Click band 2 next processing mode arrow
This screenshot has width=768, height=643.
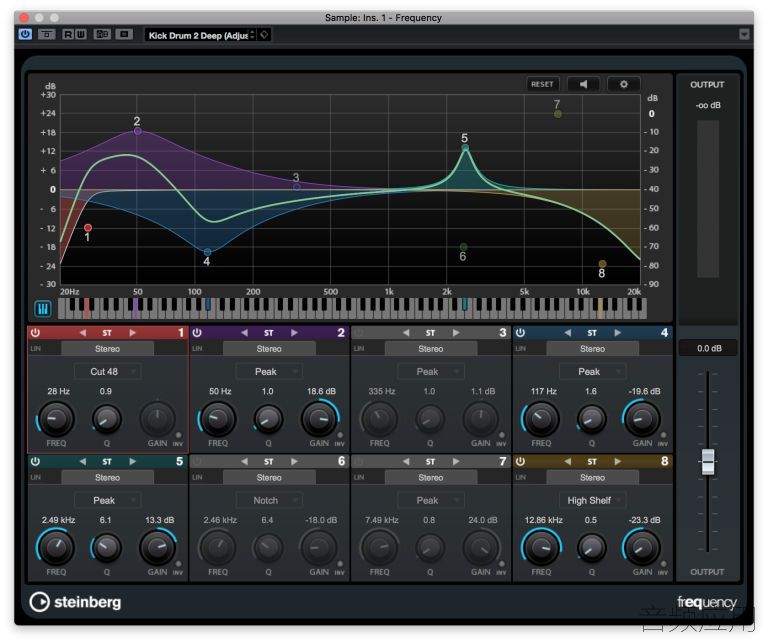click(x=294, y=333)
